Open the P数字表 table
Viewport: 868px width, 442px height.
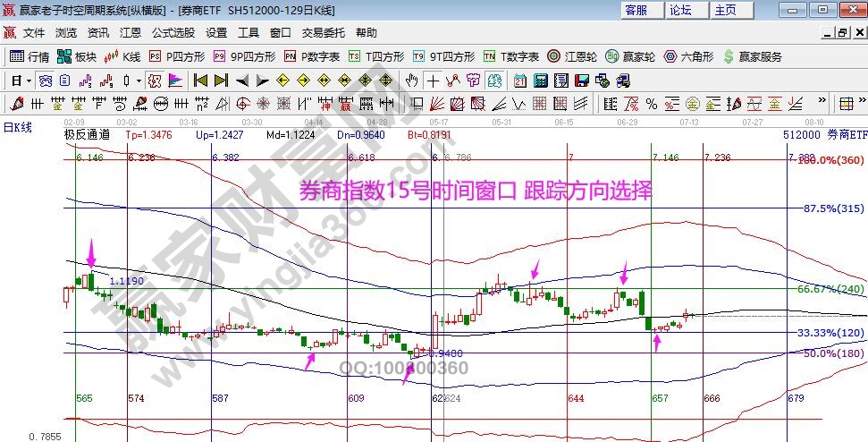pyautogui.click(x=312, y=56)
